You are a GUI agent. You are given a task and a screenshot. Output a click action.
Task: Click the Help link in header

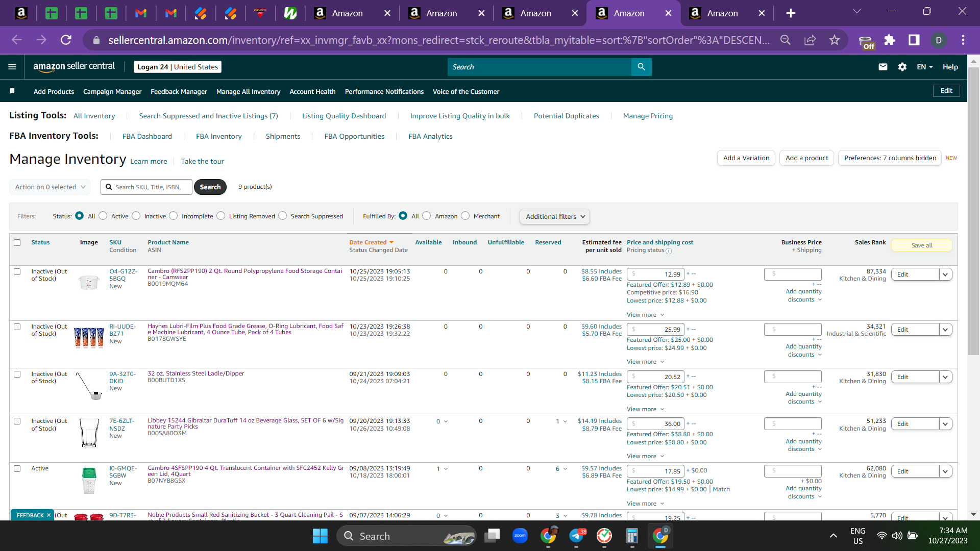click(x=950, y=67)
